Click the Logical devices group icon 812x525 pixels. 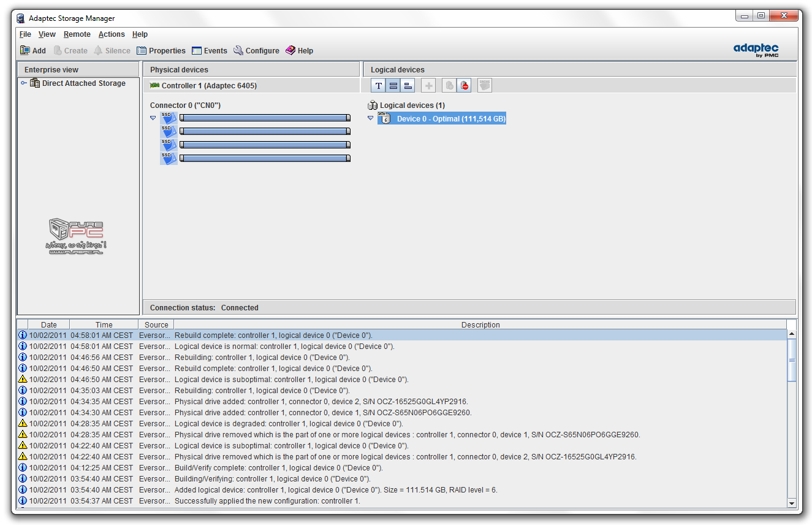373,105
